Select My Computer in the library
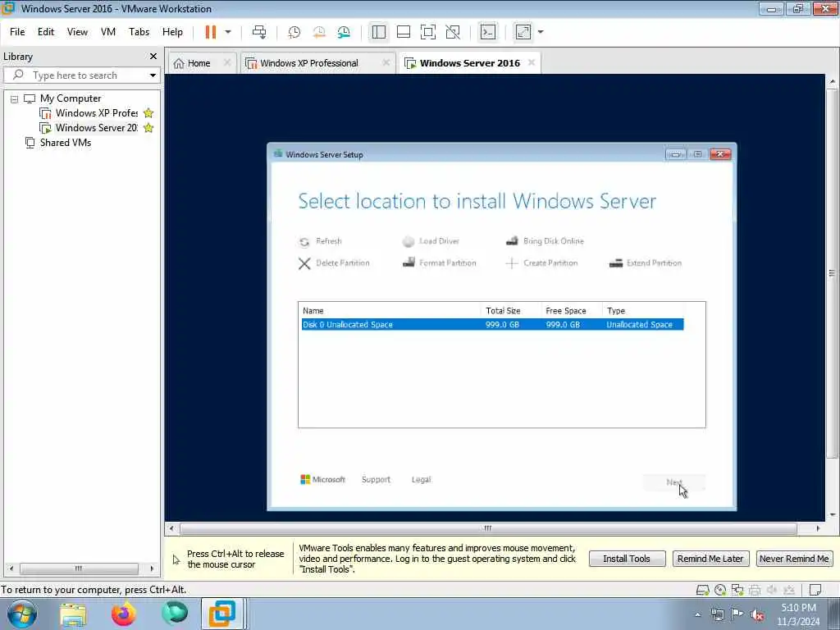This screenshot has width=840, height=630. coord(71,98)
